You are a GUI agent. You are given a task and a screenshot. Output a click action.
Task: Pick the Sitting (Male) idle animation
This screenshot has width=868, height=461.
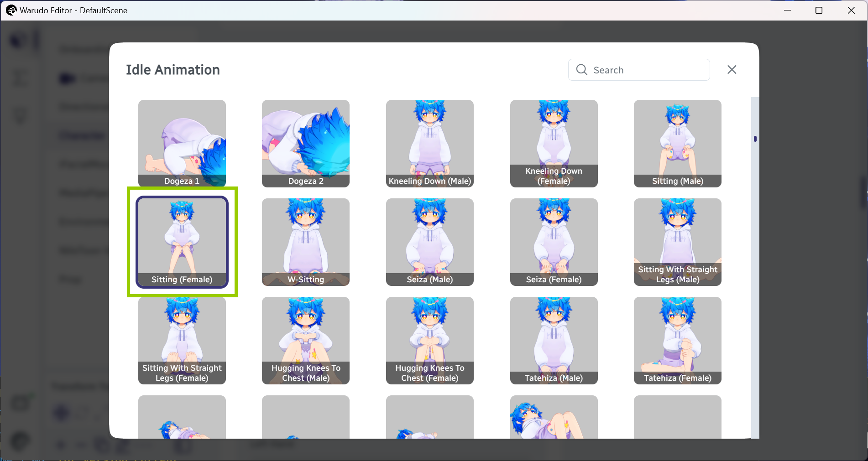pos(678,144)
